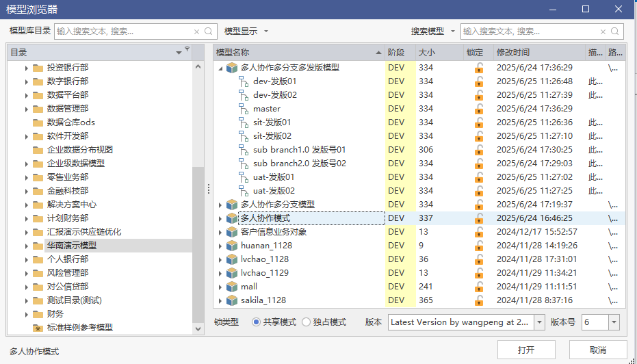Viewport: 637px width, 364px height.
Task: Click folder icon of 华南演示模型
Action: 38,246
